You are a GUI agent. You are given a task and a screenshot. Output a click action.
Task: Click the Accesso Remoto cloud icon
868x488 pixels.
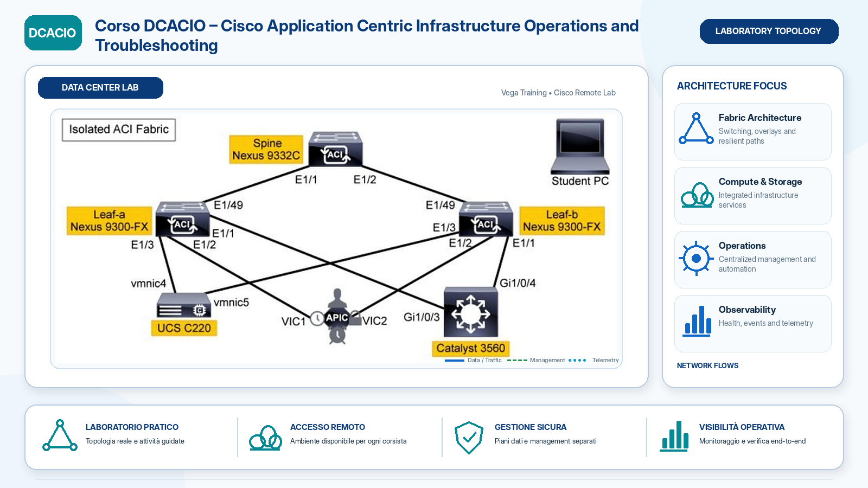[265, 438]
